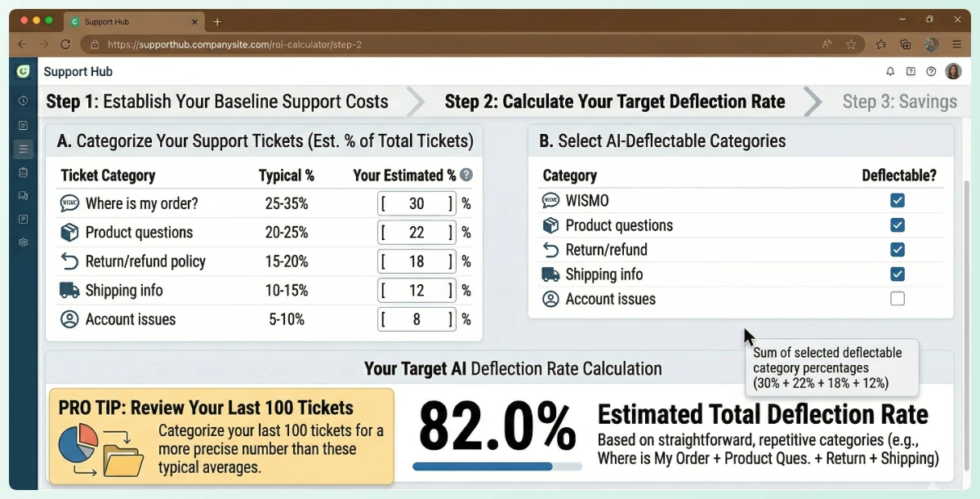Enable Account issues as deflectable
This screenshot has width=980, height=499.
click(898, 299)
